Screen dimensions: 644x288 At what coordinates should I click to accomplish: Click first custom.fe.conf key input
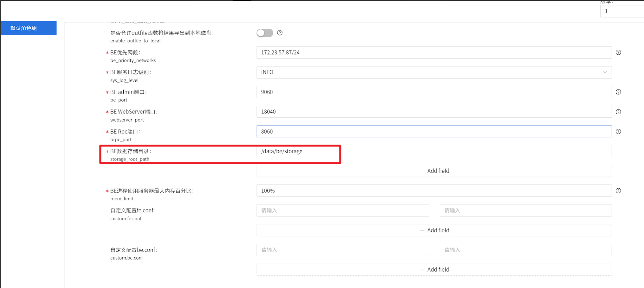(343, 211)
